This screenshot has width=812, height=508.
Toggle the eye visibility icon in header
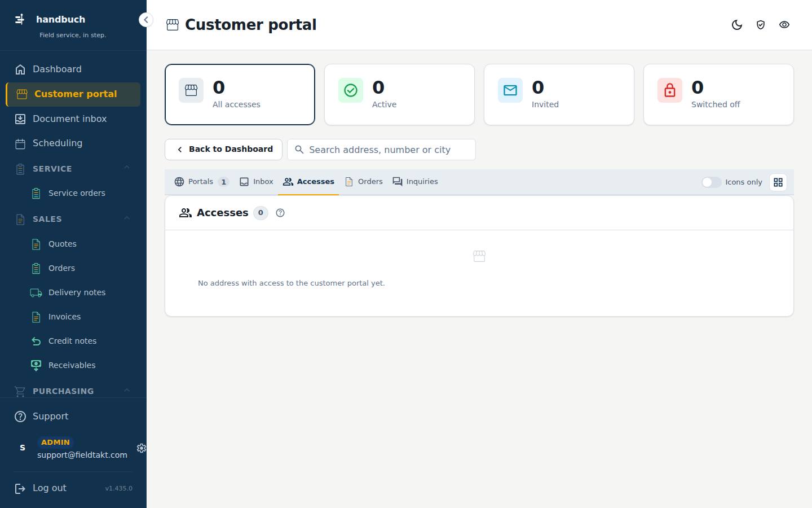click(x=784, y=25)
